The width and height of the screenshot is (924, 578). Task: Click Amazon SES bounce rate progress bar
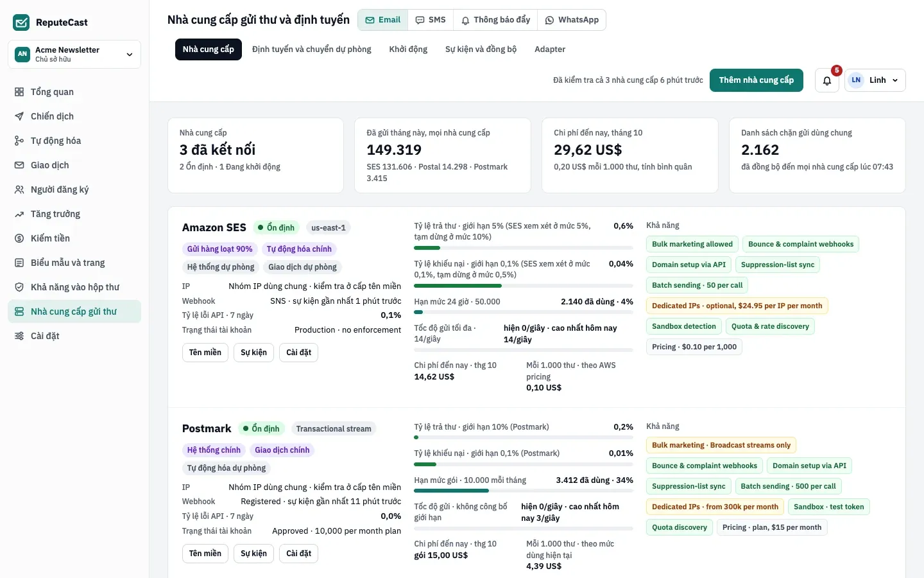524,248
